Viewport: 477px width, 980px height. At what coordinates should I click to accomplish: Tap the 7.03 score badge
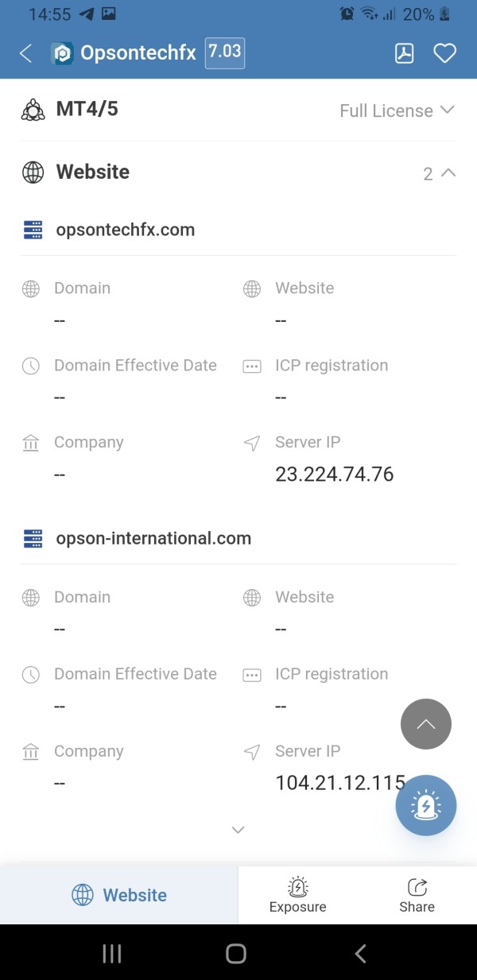224,52
